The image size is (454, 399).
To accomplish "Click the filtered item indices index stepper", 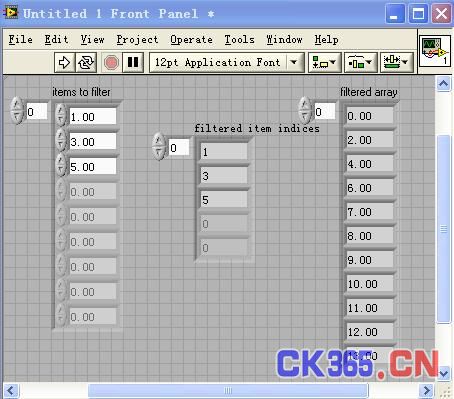I will 159,146.
